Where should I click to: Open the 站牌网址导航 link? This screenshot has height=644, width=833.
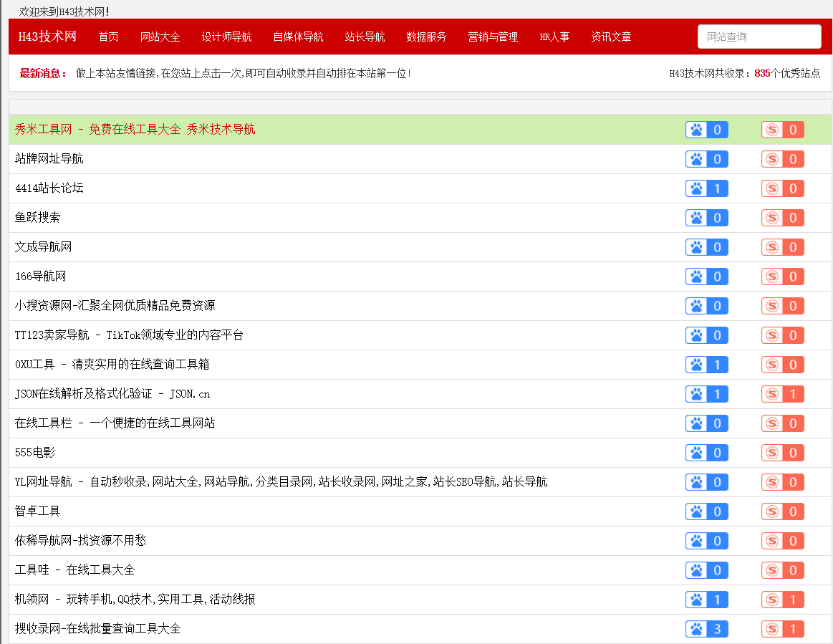click(x=49, y=159)
